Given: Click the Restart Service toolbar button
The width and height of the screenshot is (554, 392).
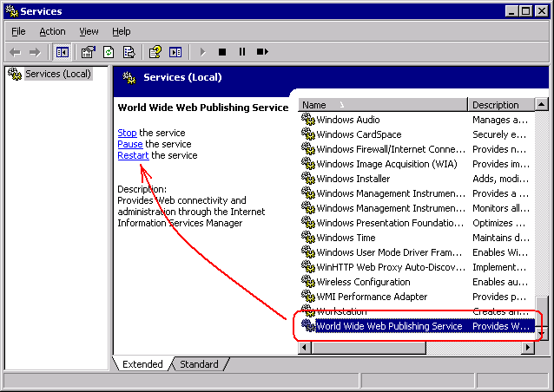Looking at the screenshot, I should (x=262, y=52).
